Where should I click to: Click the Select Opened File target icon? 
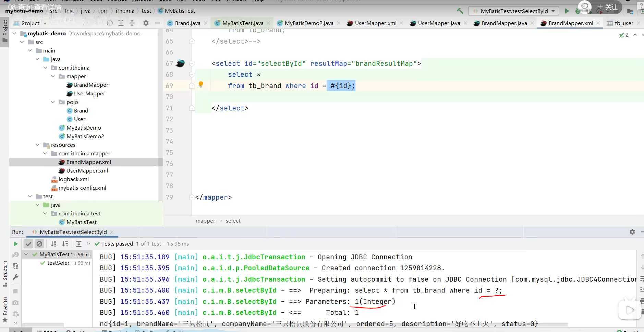point(110,23)
